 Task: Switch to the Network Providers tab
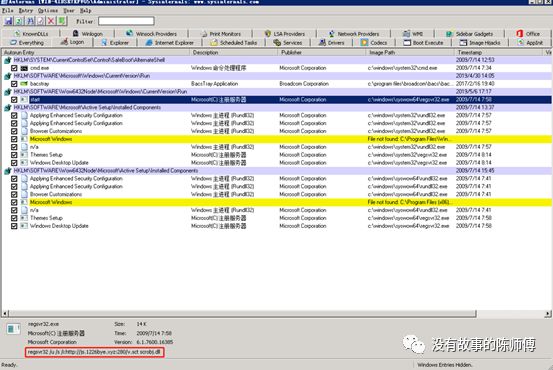[354, 34]
